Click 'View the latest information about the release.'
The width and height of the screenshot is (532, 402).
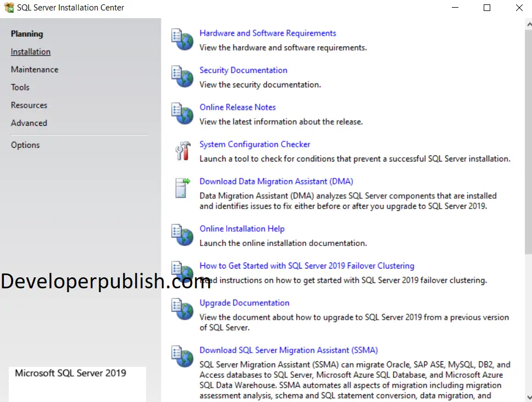coord(281,122)
